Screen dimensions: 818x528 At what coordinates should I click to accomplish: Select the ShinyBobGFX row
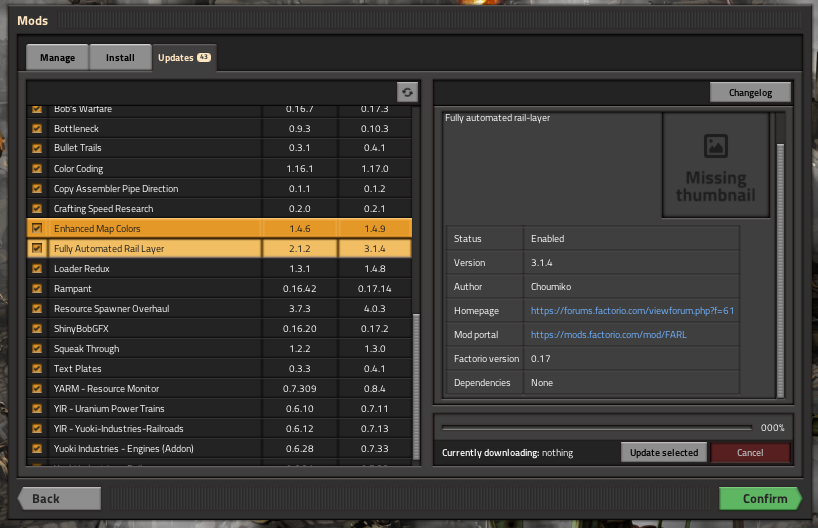(x=219, y=328)
